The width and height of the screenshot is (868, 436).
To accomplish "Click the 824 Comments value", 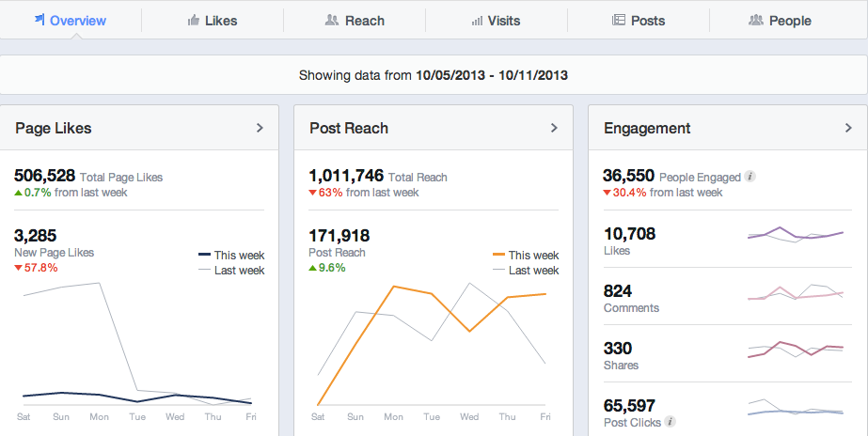I will point(617,291).
